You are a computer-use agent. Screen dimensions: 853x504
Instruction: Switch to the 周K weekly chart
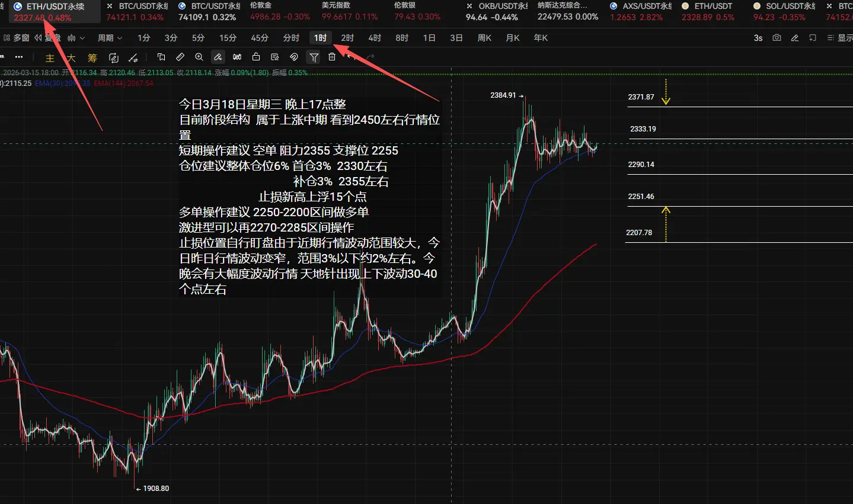point(485,38)
